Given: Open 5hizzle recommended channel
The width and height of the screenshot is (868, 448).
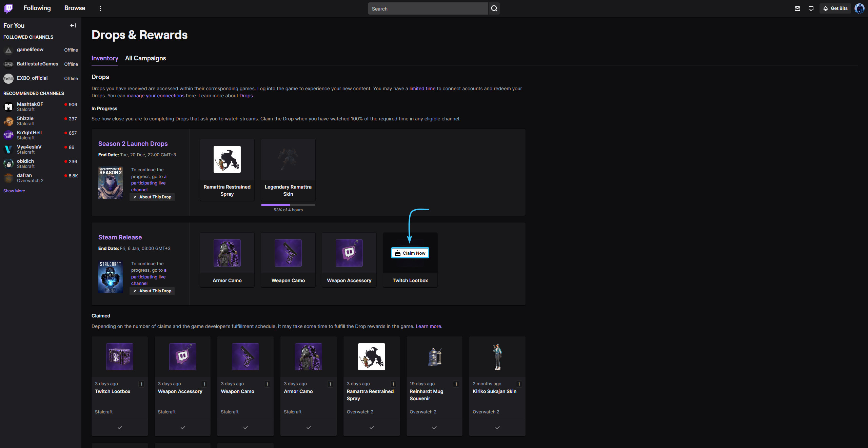Looking at the screenshot, I should (41, 121).
